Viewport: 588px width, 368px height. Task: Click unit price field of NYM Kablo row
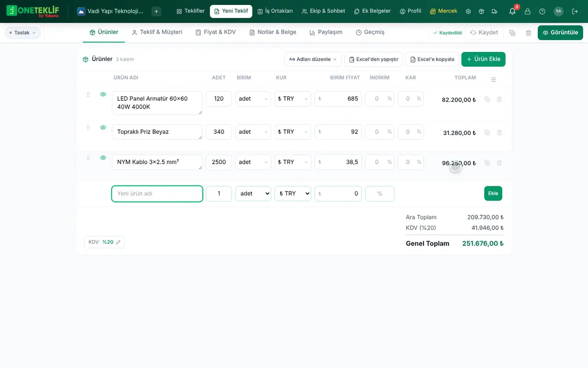[338, 162]
